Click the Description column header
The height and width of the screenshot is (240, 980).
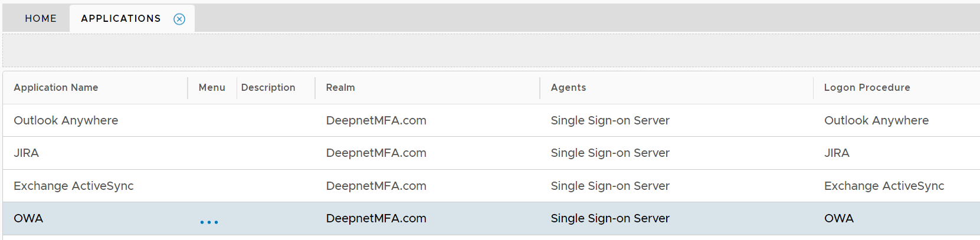(268, 87)
